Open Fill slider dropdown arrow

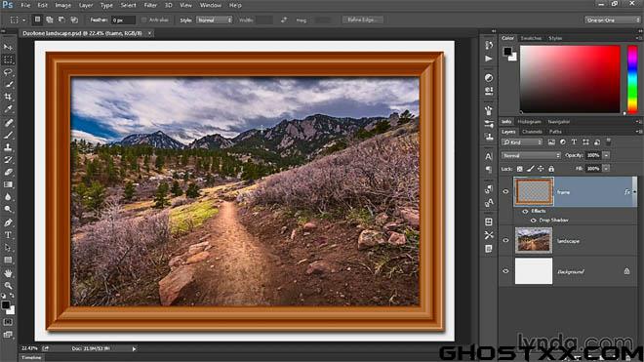[606, 169]
